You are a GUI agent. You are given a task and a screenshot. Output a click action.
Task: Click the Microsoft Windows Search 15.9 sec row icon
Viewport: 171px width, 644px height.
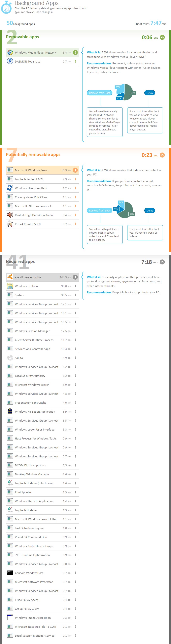click(10, 170)
